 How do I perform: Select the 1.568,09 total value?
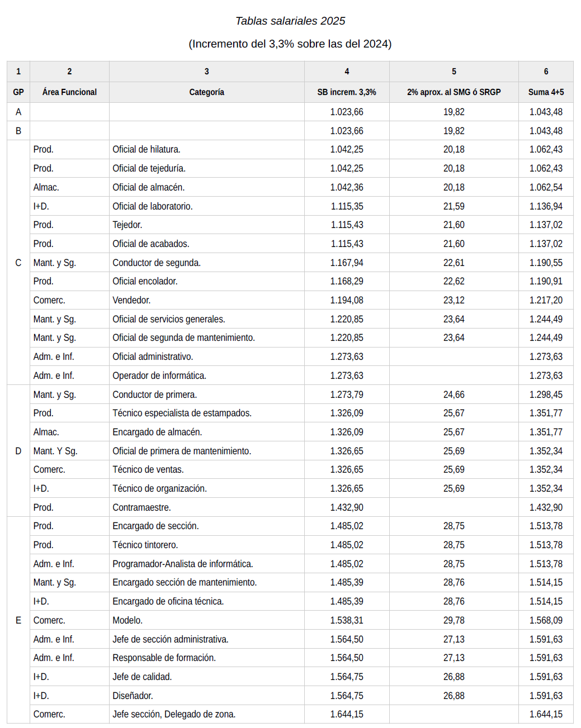click(546, 621)
